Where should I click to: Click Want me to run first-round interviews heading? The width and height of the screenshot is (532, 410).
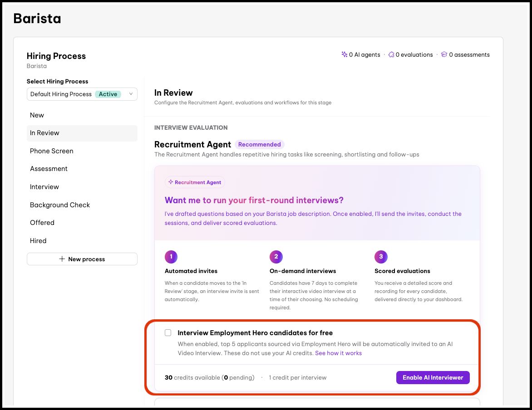click(254, 200)
